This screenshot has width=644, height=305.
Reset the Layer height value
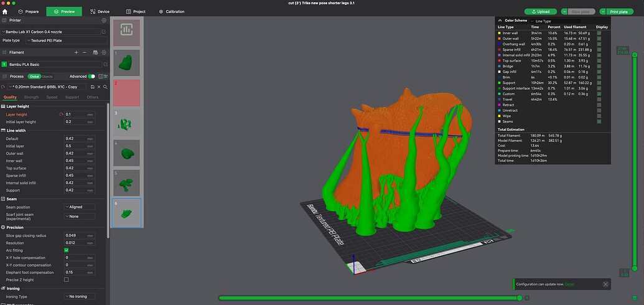pos(61,115)
